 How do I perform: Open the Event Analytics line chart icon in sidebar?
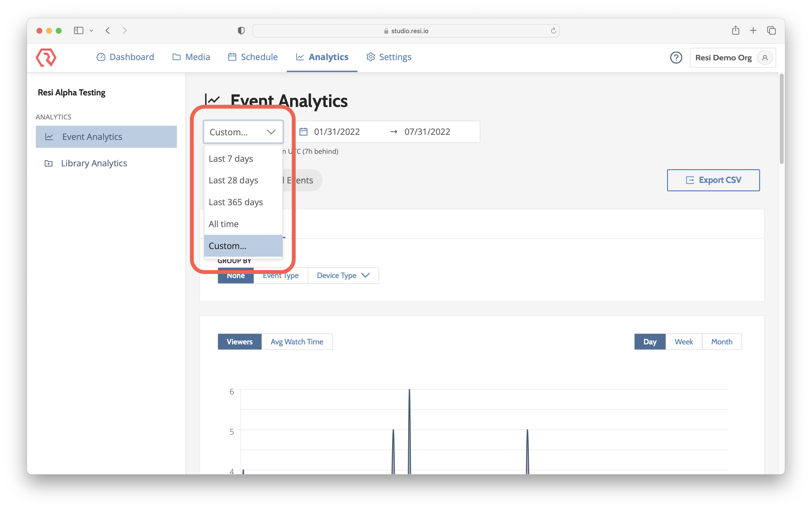click(x=49, y=137)
